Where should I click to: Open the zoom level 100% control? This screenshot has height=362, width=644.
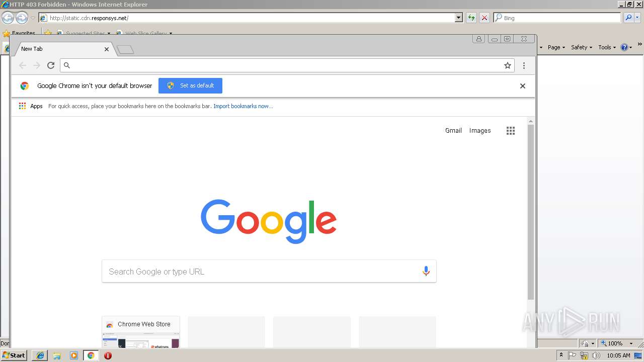(x=617, y=343)
